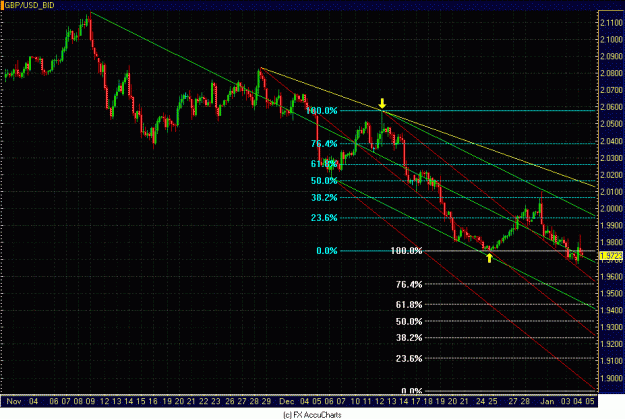Click the 1.9200 price axis label
This screenshot has height=419, width=625.
click(611, 344)
